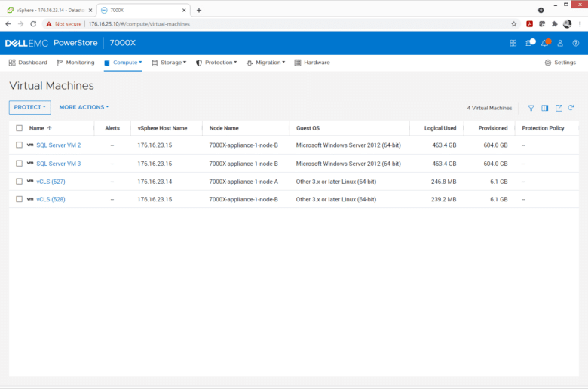This screenshot has width=588, height=389.
Task: Sort by Protection Policy column header
Action: click(x=543, y=128)
